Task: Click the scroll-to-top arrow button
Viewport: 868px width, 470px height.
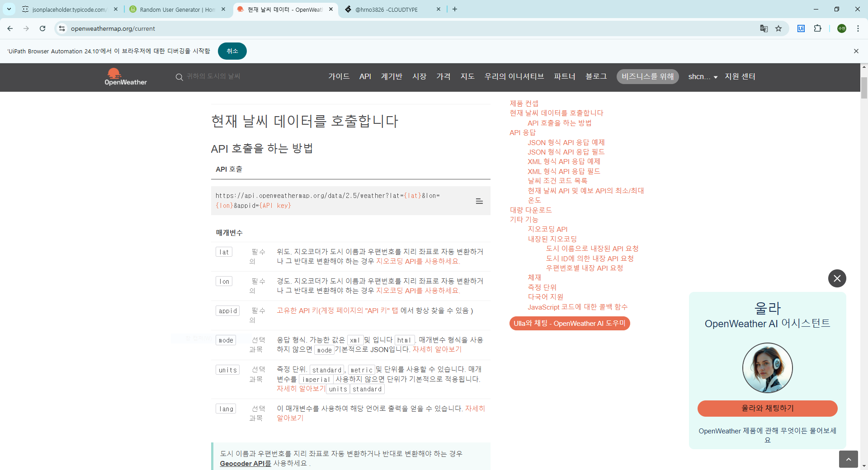Action: tap(849, 459)
